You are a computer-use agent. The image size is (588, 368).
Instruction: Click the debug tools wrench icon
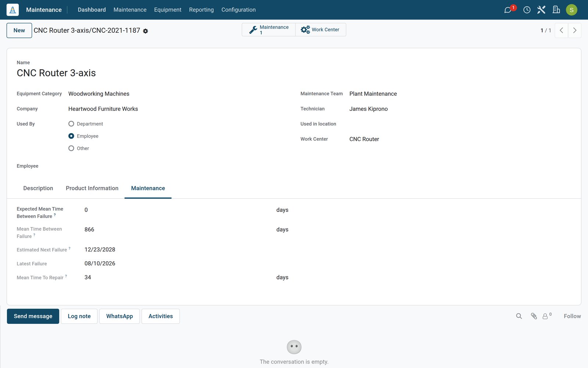click(x=541, y=10)
